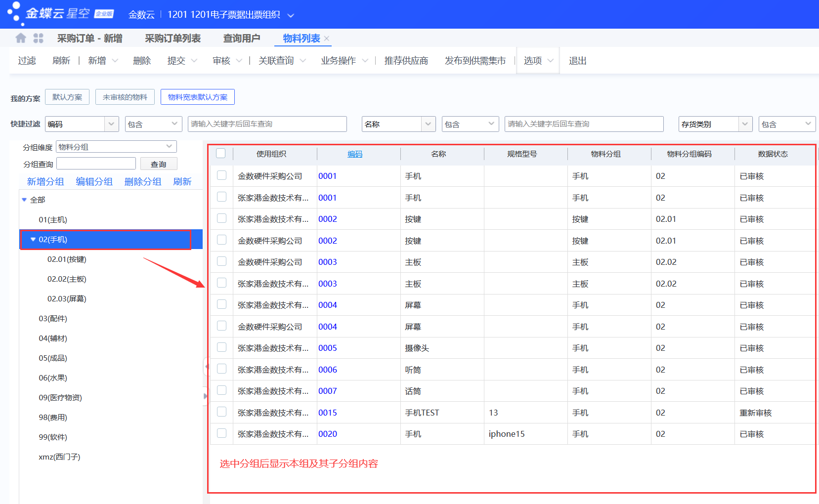Viewport: 819px width, 504px height.
Task: Sort by the 编码 column header
Action: [355, 154]
